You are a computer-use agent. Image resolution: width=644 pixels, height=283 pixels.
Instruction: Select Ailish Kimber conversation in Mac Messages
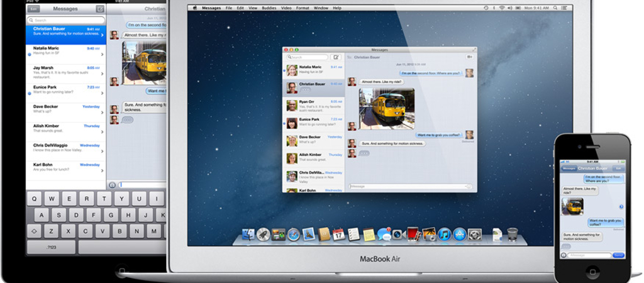[x=314, y=158]
